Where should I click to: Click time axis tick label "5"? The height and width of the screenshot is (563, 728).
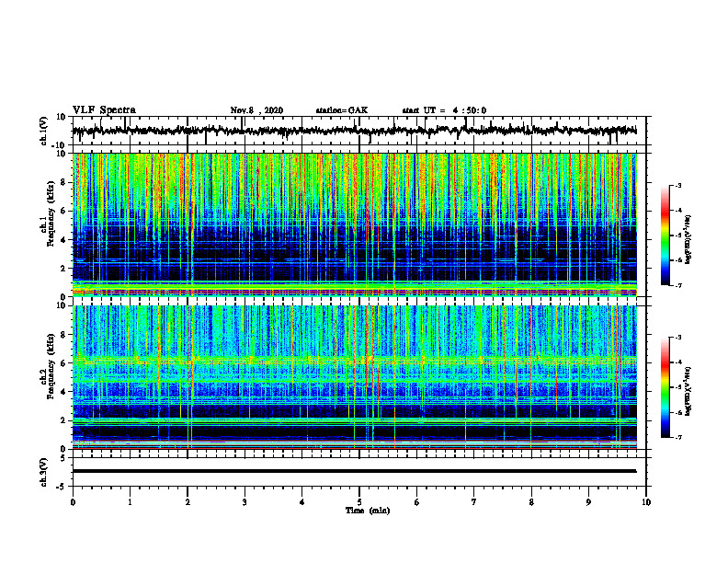tap(359, 502)
